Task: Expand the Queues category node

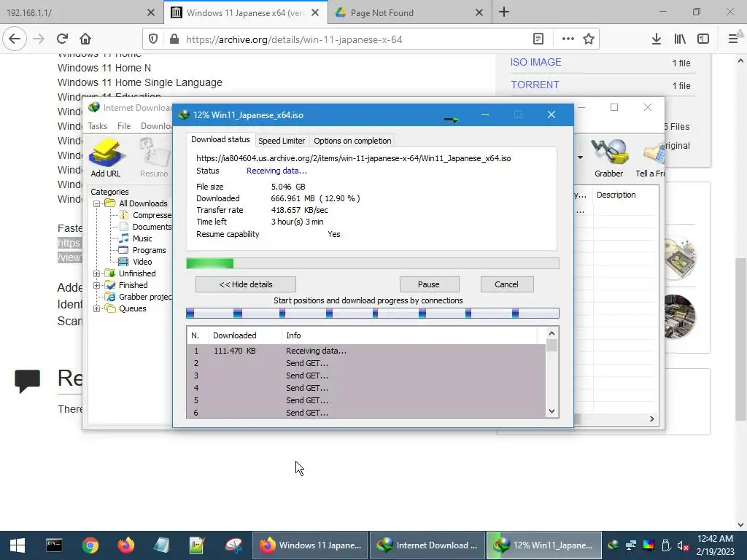Action: 97,308
